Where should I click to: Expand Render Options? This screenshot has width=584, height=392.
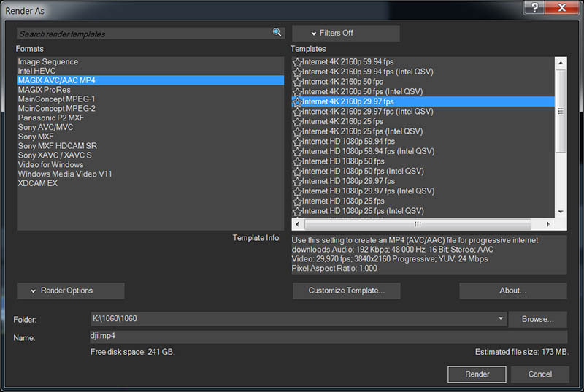click(71, 291)
